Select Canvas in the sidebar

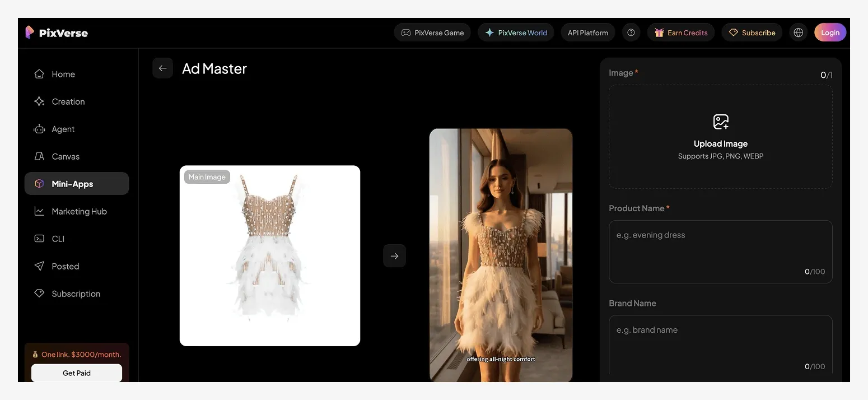77,156
